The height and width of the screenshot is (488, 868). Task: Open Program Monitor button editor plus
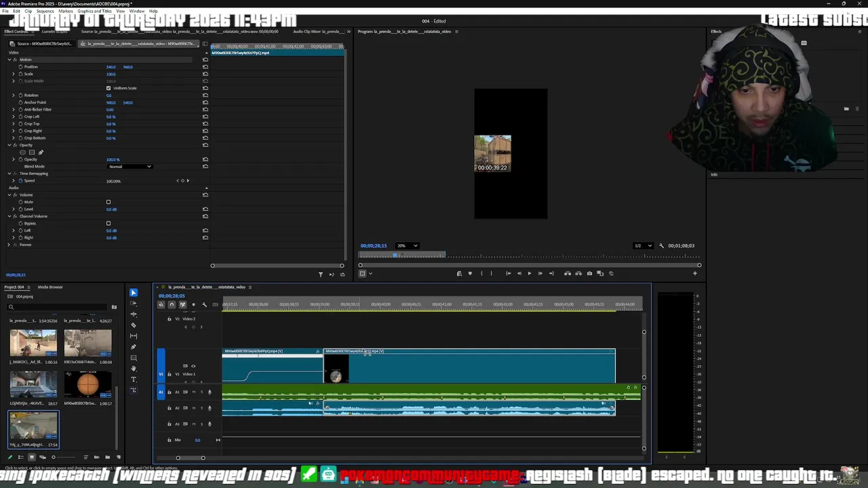click(x=694, y=273)
